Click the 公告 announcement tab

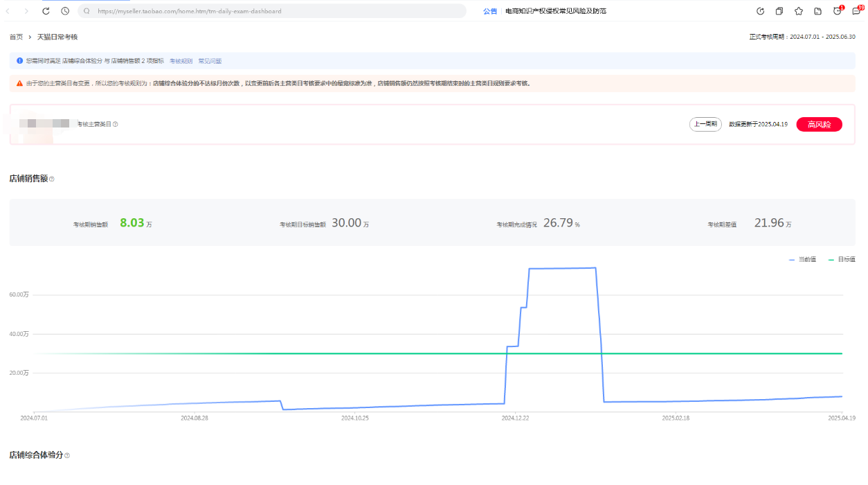pyautogui.click(x=489, y=11)
